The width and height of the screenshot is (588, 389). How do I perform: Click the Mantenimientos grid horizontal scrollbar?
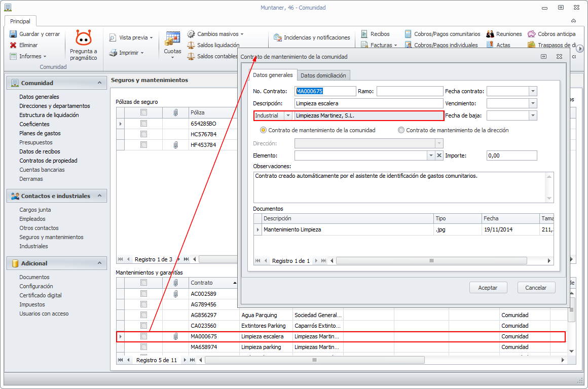315,360
